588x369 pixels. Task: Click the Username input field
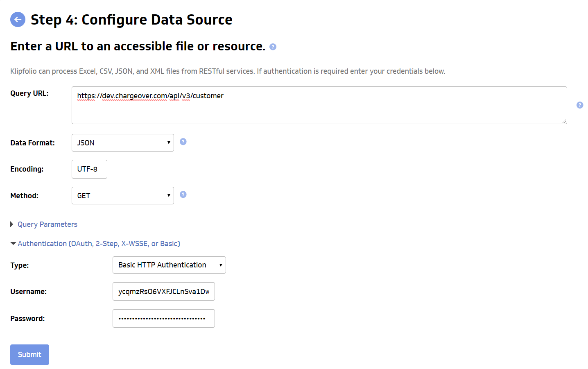point(164,292)
